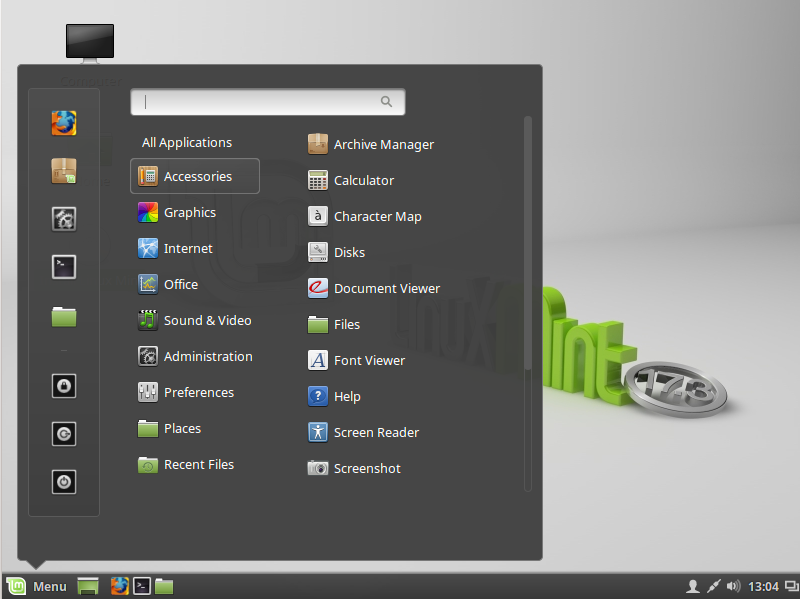Open System Settings from favorites sidebar

[x=64, y=219]
